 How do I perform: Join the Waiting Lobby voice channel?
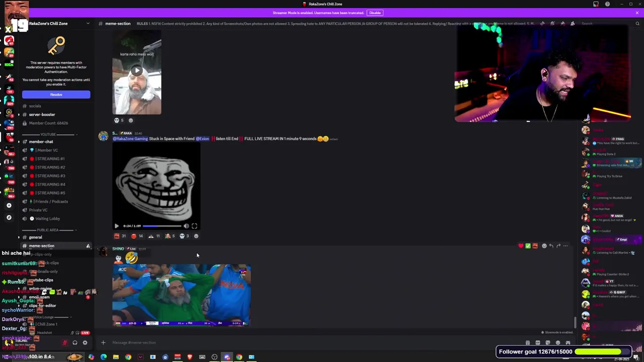(x=56, y=219)
